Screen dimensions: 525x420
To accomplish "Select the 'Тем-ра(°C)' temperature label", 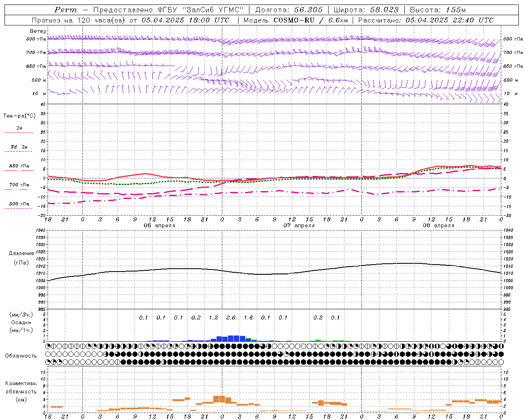I will [19, 116].
